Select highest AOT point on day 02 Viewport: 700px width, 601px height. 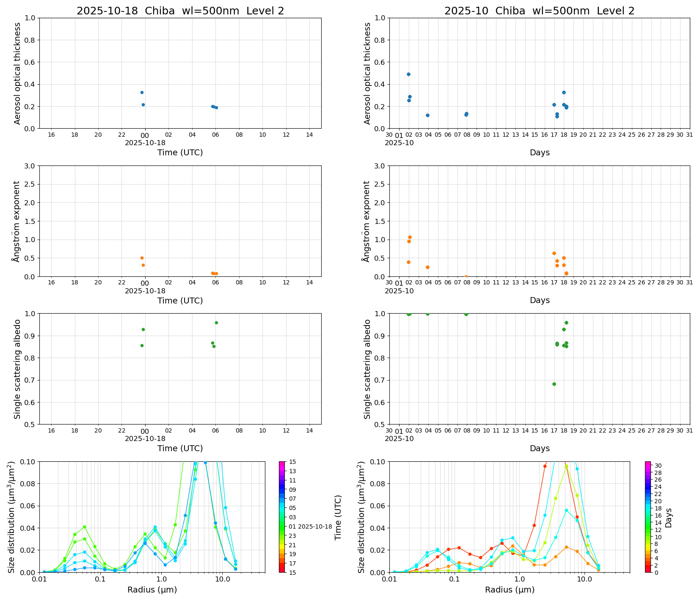(x=408, y=74)
